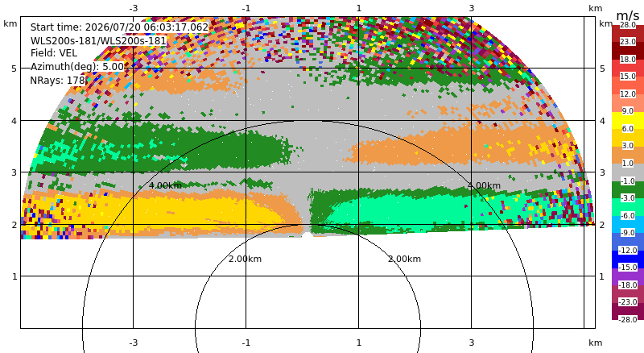
Task: Select the gray -1.0 to 1.0 colorbar band
Action: point(628,172)
